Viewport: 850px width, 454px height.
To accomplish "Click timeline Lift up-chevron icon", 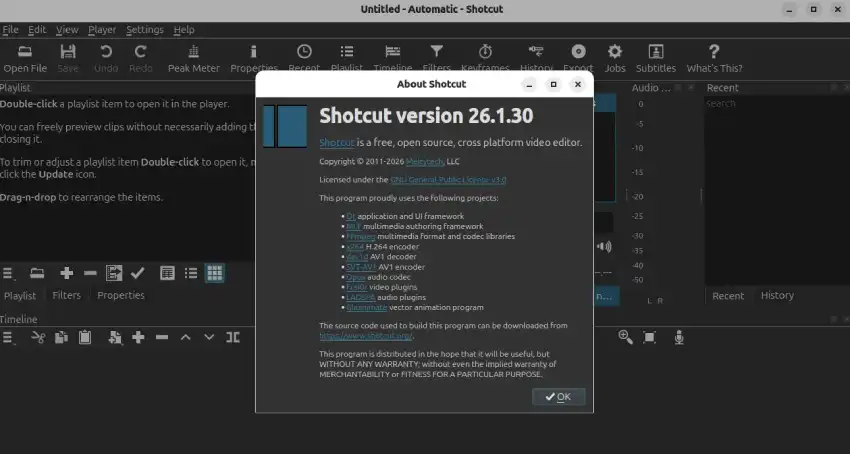I will pos(185,337).
